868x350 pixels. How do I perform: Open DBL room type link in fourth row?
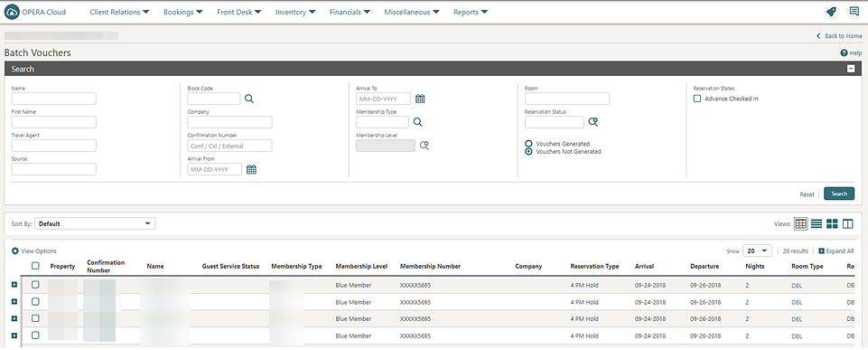pyautogui.click(x=797, y=336)
